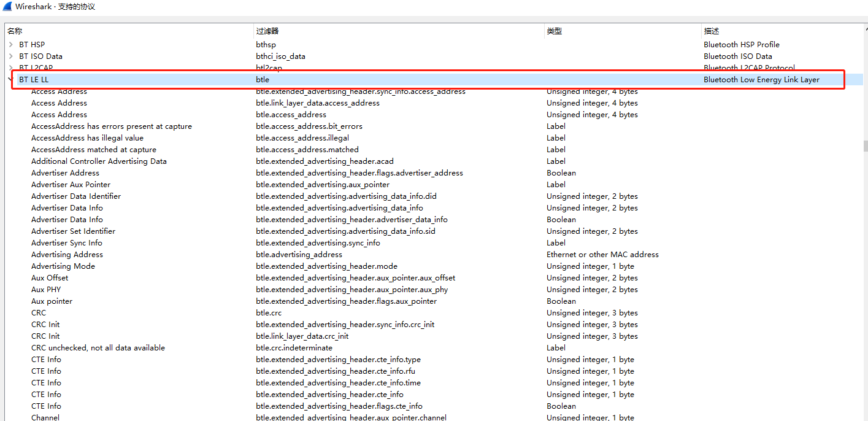Select the Aux PHY row
The width and height of the screenshot is (868, 421).
(46, 290)
